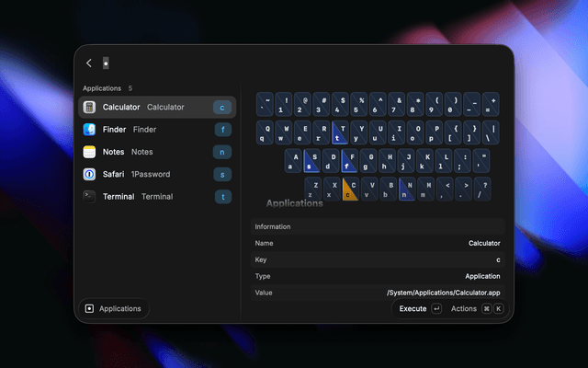Click the Execute button
The width and height of the screenshot is (588, 368).
(x=420, y=309)
